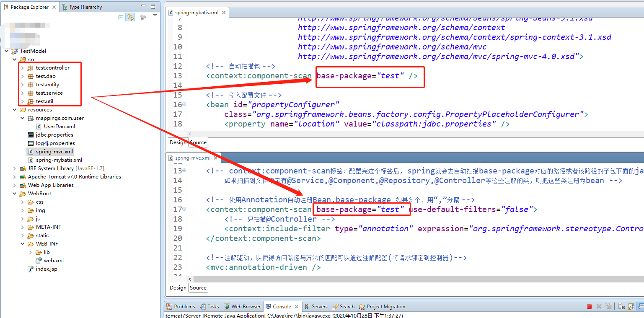The image size is (644, 318).
Task: Terminate the running Tomcat server
Action: point(589,306)
